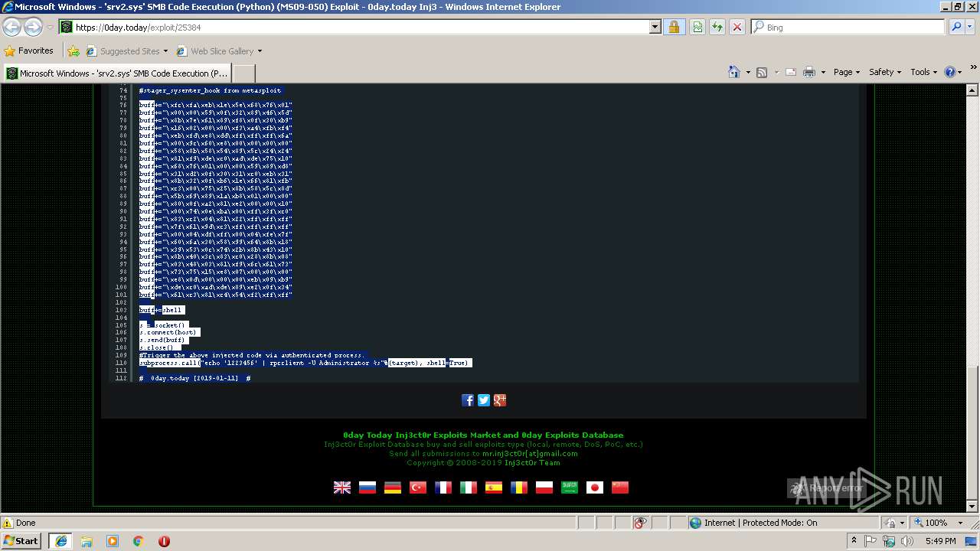Viewport: 980px width, 551px height.
Task: Switch site language to Polish flag
Action: pos(544,487)
